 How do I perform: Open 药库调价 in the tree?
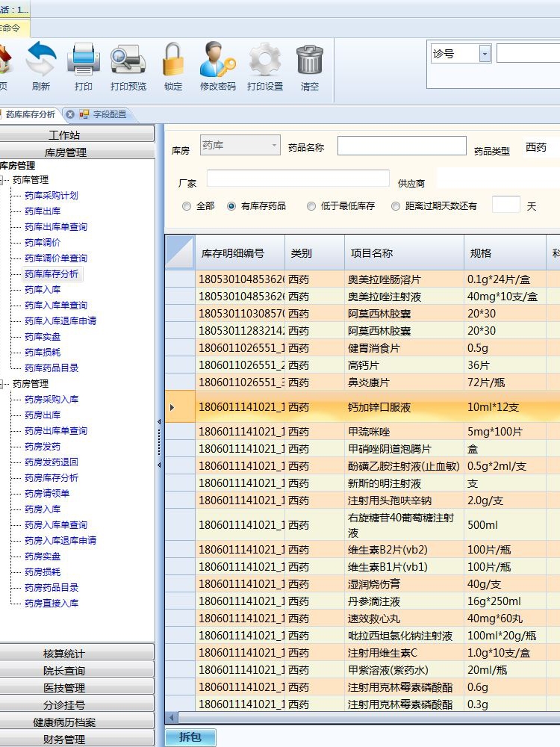[x=43, y=243]
